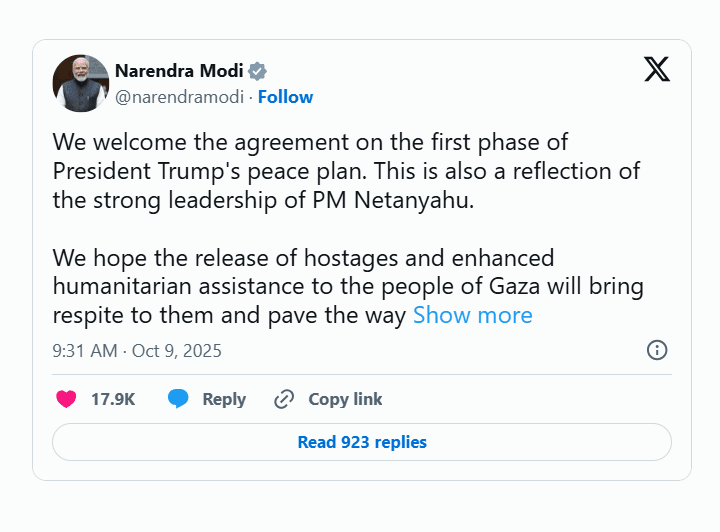Like the tweet with the heart icon
This screenshot has height=532, width=720.
pos(66,399)
